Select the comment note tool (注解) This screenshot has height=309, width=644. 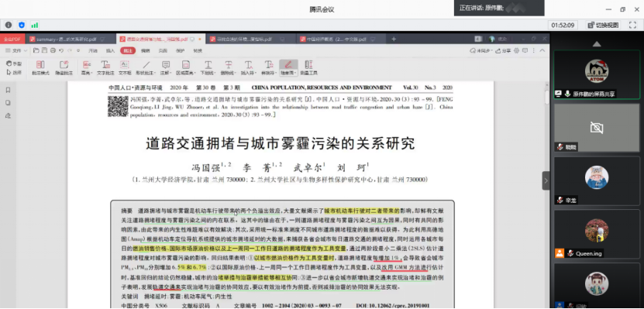[166, 67]
